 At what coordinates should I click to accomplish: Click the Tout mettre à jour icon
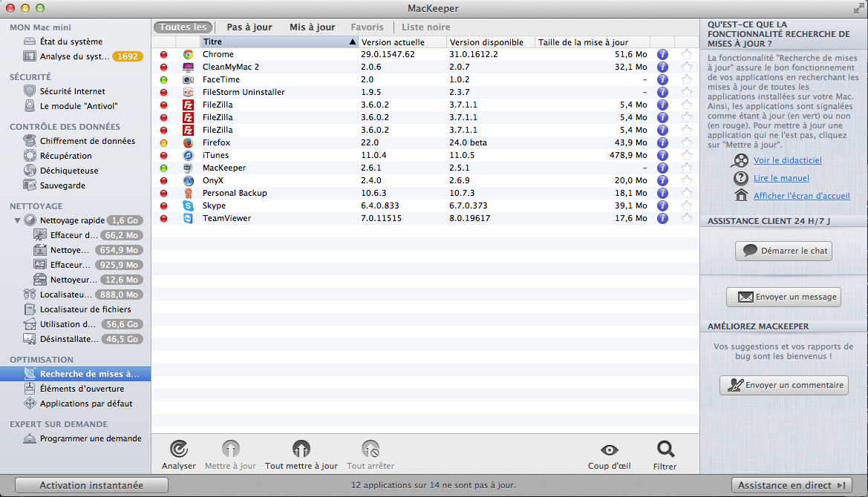point(301,449)
